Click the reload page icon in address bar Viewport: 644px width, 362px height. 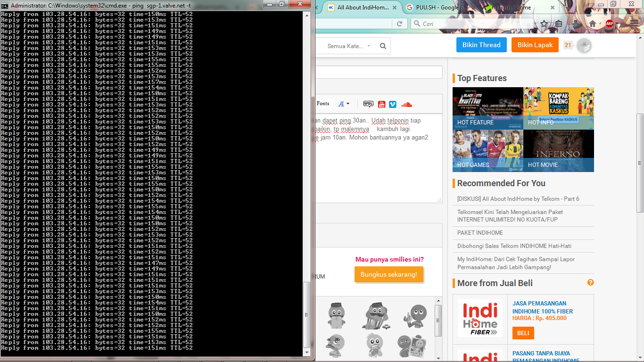point(399,24)
